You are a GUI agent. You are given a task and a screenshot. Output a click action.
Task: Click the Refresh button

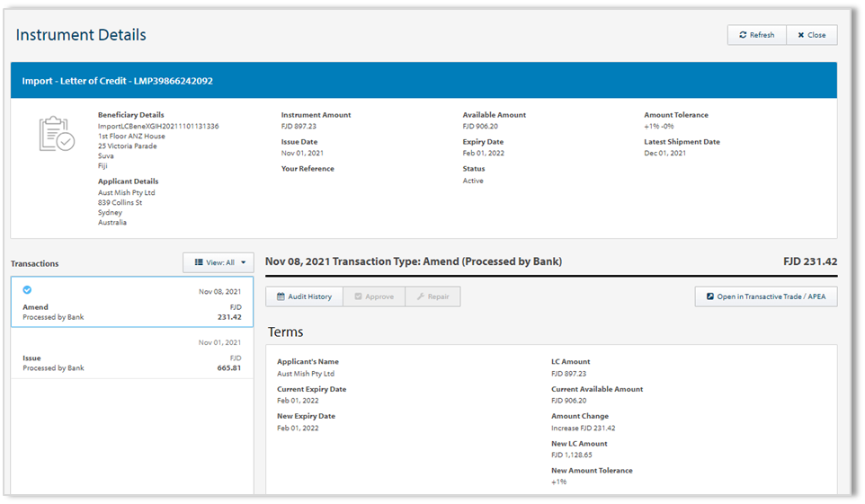click(x=756, y=35)
